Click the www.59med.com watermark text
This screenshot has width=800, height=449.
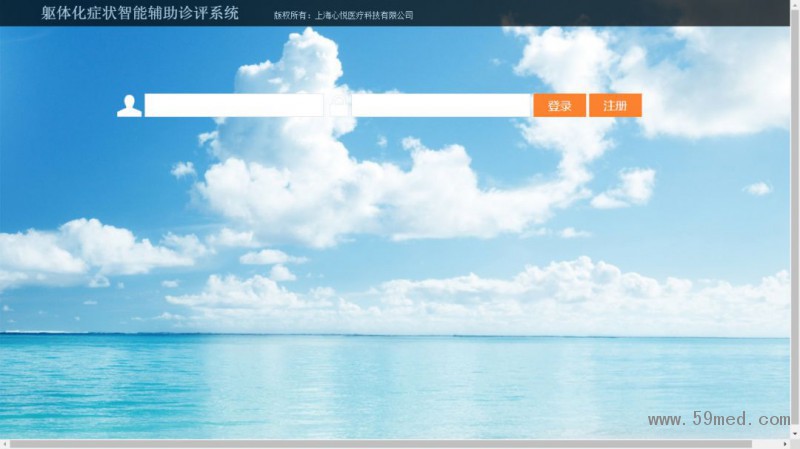tap(718, 421)
